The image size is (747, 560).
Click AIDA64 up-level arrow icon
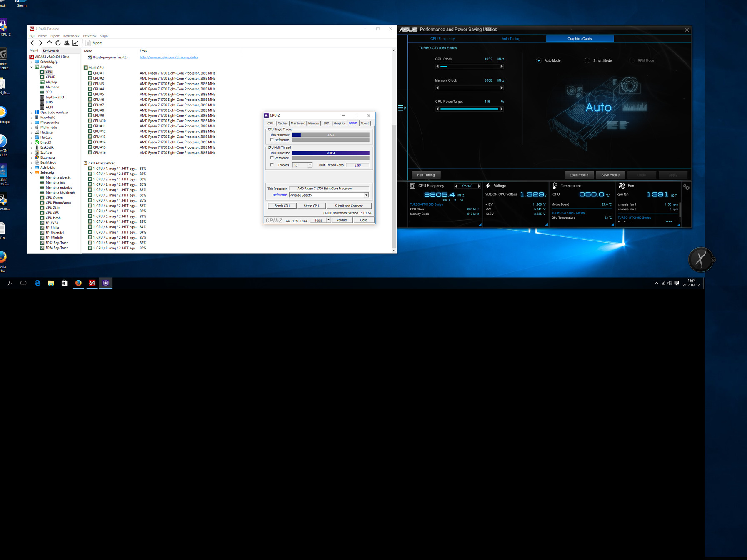coord(49,42)
